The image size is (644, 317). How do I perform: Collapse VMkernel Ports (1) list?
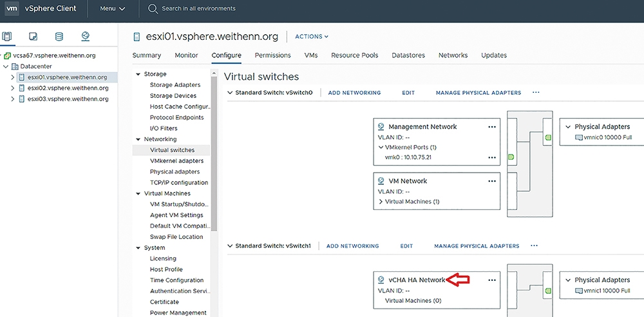point(381,147)
